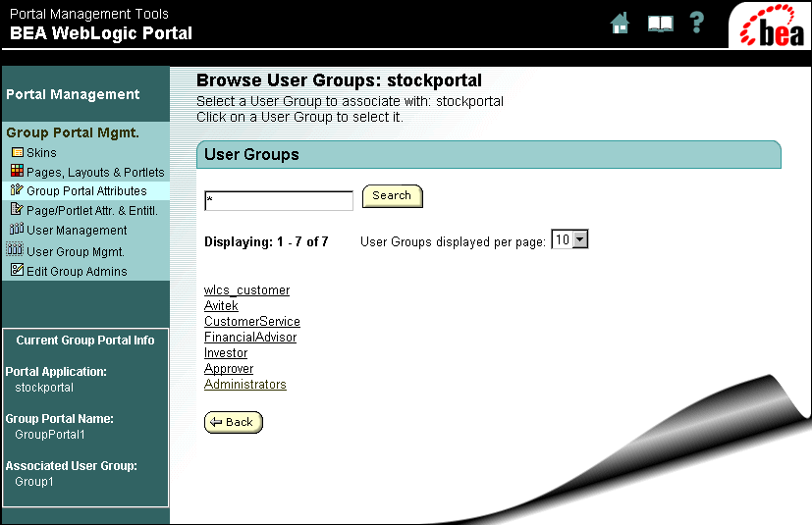Open the groups-per-page dropdown showing 10
This screenshot has height=525, width=812.
coord(569,239)
